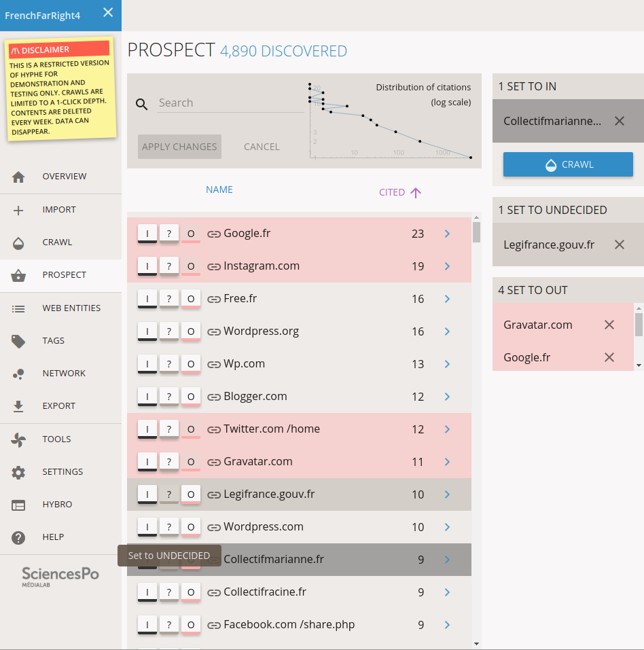Cancel the pending changes
Screen dimensions: 644x650
point(262,147)
